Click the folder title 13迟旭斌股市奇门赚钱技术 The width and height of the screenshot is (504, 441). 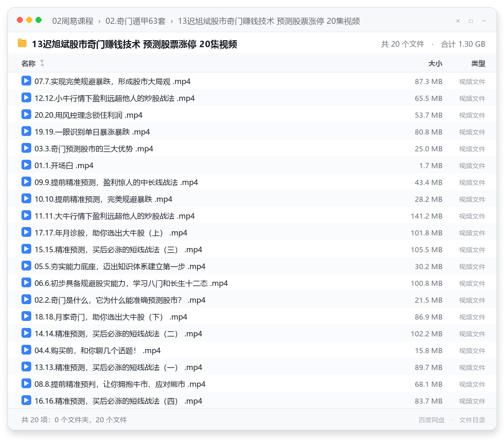(x=134, y=44)
